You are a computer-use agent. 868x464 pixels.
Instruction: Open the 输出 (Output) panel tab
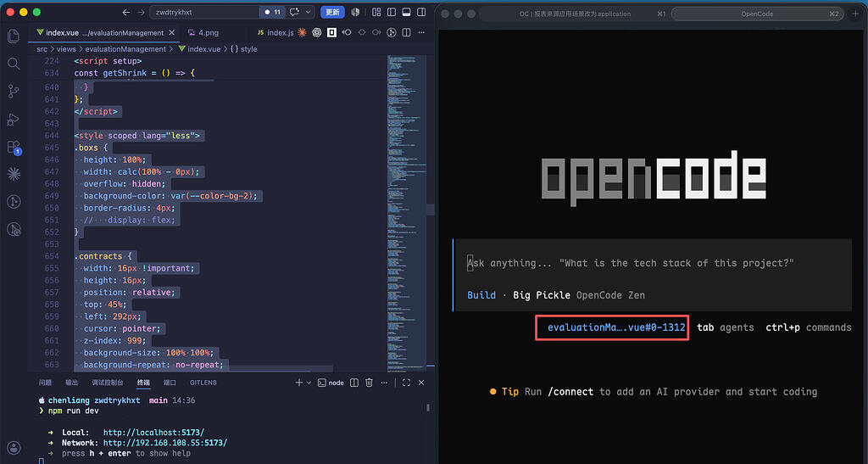point(71,383)
